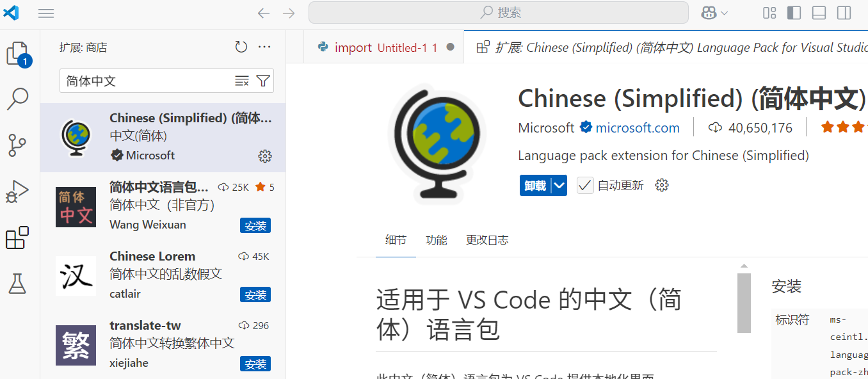Screen dimensions: 868x379
Task: Open the Copilot chat icon
Action: 709,13
